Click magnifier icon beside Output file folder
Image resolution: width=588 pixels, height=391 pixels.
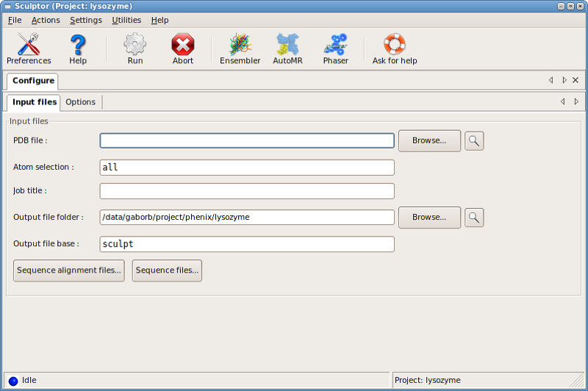[474, 217]
